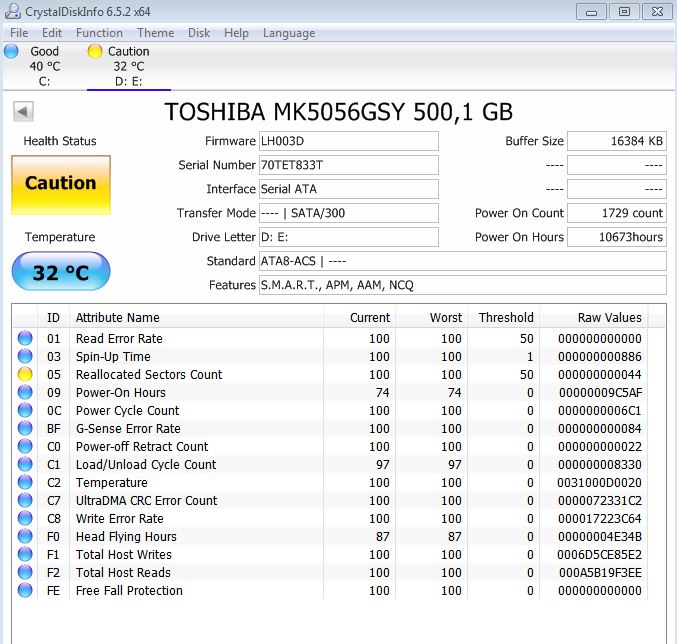This screenshot has width=677, height=644.
Task: Select the blue Good status icon for C:
Action: (11, 51)
